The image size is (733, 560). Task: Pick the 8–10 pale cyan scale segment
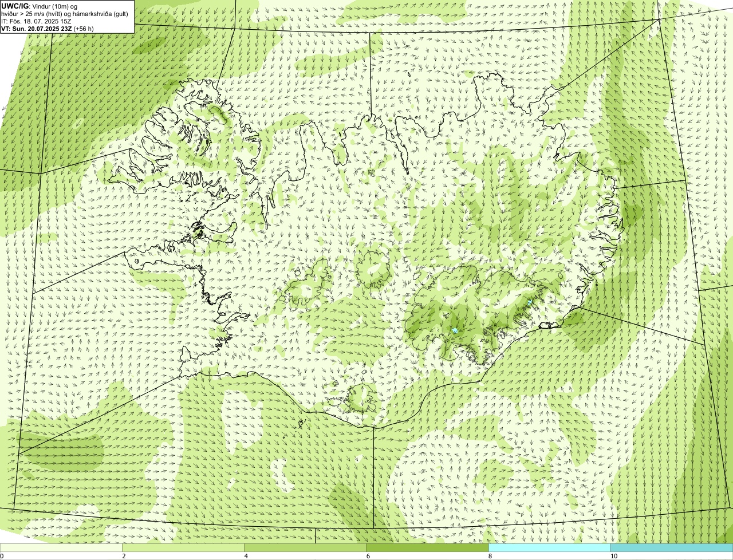[549, 548]
